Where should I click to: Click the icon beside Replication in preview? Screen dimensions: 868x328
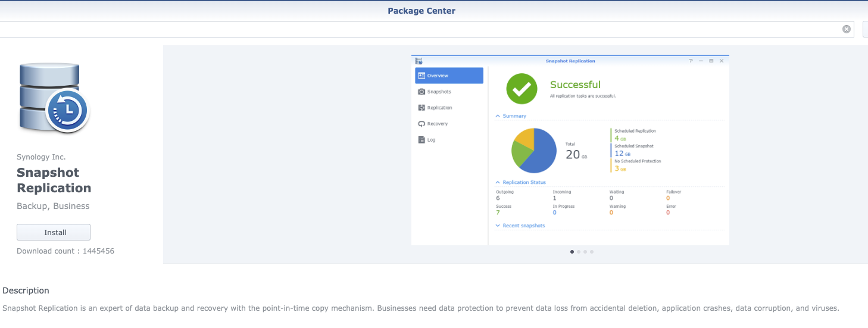[421, 108]
